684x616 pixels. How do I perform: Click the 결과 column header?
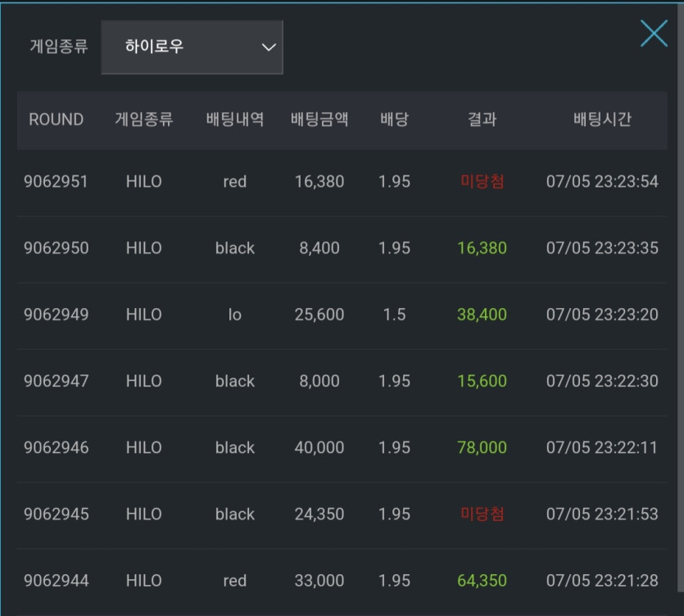coord(482,119)
